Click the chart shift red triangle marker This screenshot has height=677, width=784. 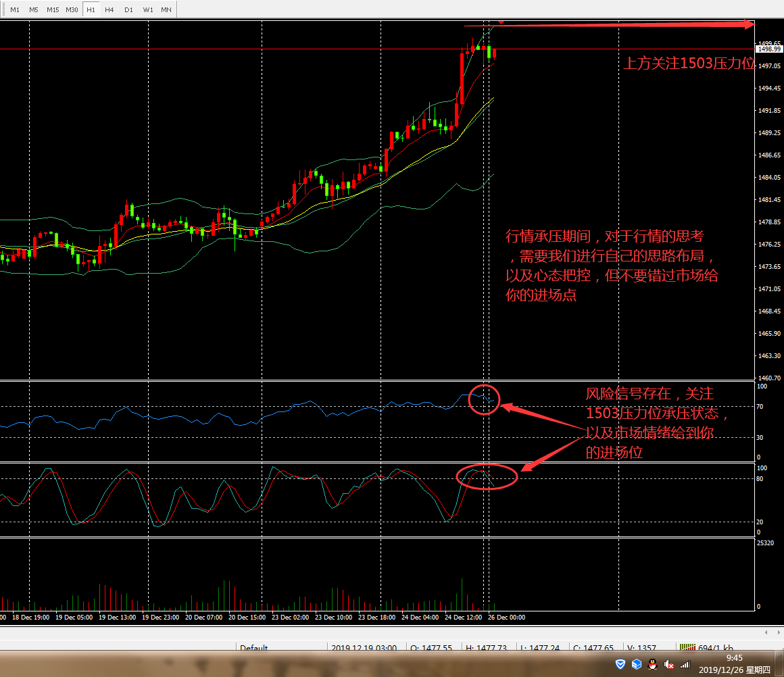pyautogui.click(x=501, y=22)
